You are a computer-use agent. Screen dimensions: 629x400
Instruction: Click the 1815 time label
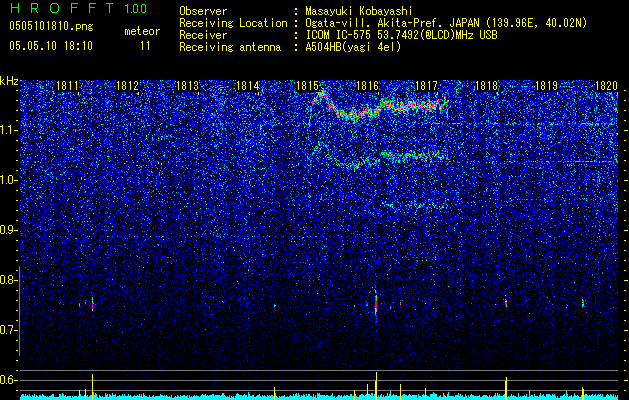tap(307, 86)
